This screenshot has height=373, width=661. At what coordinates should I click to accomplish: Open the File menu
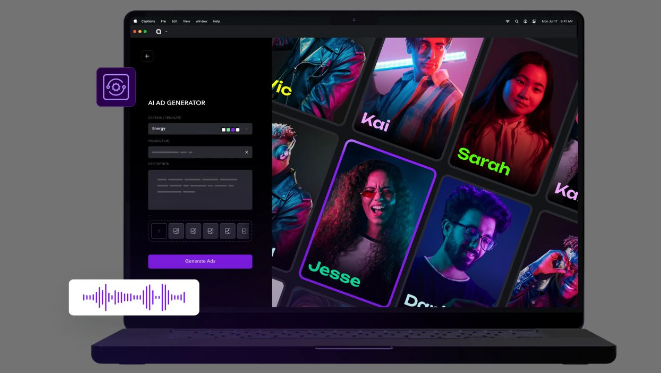point(163,21)
